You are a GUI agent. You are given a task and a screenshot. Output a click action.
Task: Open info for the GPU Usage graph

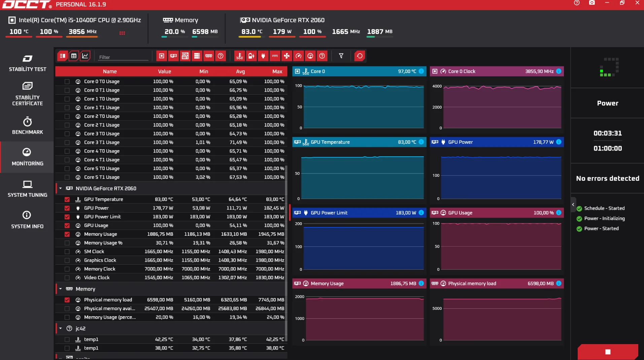pyautogui.click(x=559, y=213)
